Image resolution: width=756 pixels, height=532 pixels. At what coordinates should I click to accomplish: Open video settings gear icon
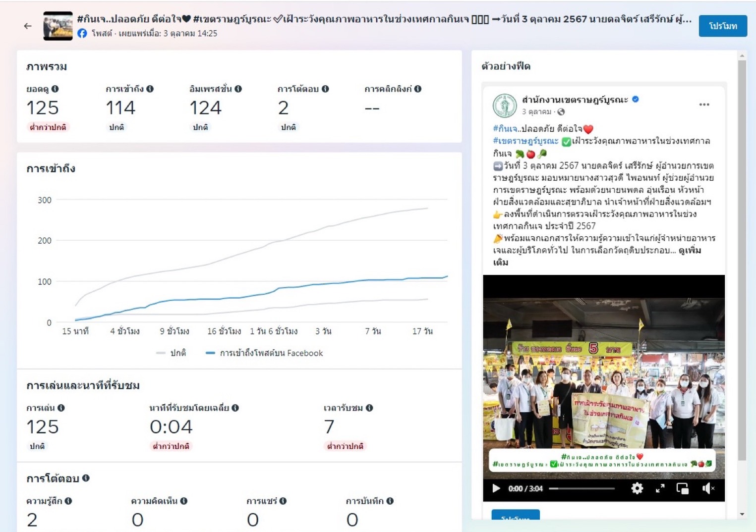tap(637, 488)
